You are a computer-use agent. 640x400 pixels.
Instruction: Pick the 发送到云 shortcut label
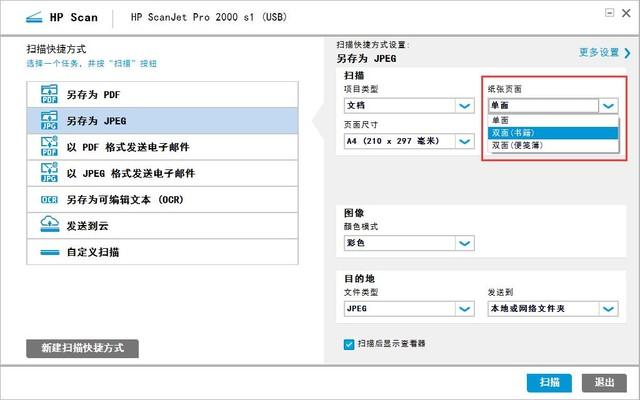(x=87, y=226)
